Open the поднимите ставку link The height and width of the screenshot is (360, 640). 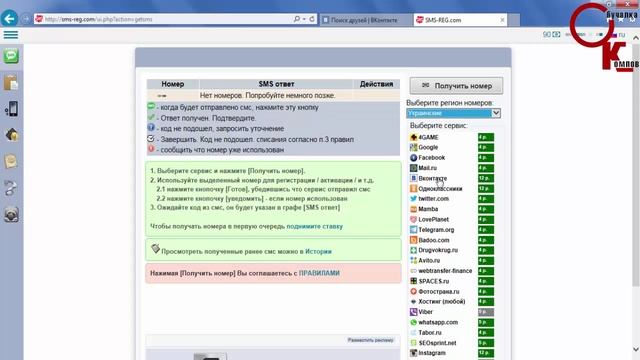(x=314, y=226)
